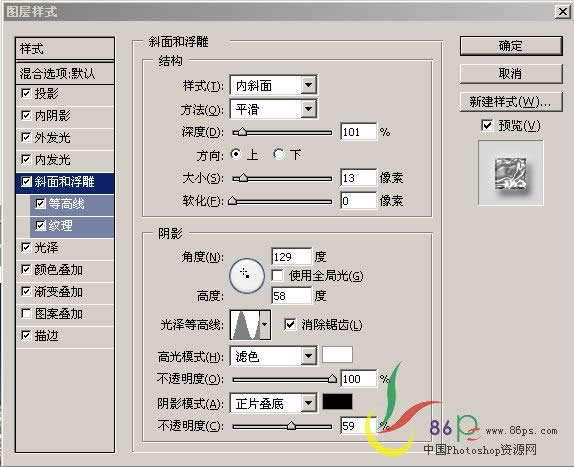
Task: Close the 图层样式 dialog
Action: click(563, 12)
